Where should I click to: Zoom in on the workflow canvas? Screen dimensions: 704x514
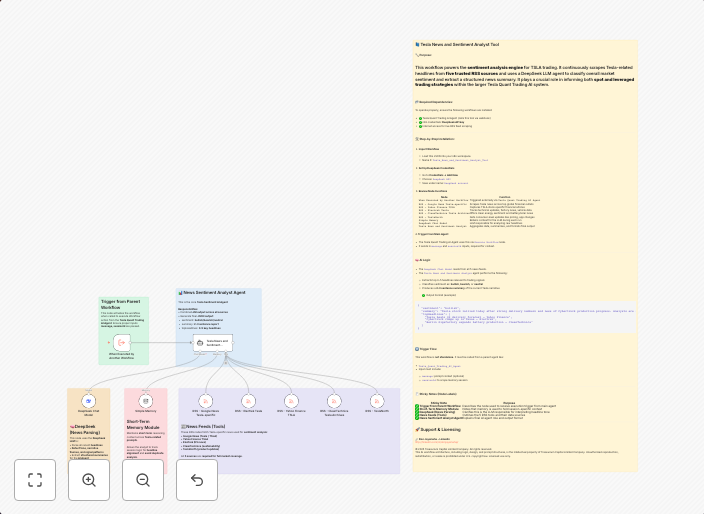click(x=89, y=480)
